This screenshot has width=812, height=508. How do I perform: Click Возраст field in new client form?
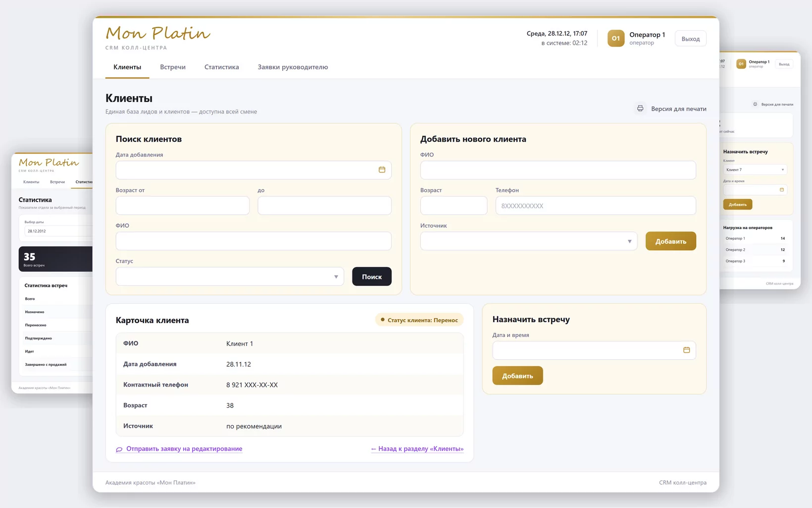(454, 206)
